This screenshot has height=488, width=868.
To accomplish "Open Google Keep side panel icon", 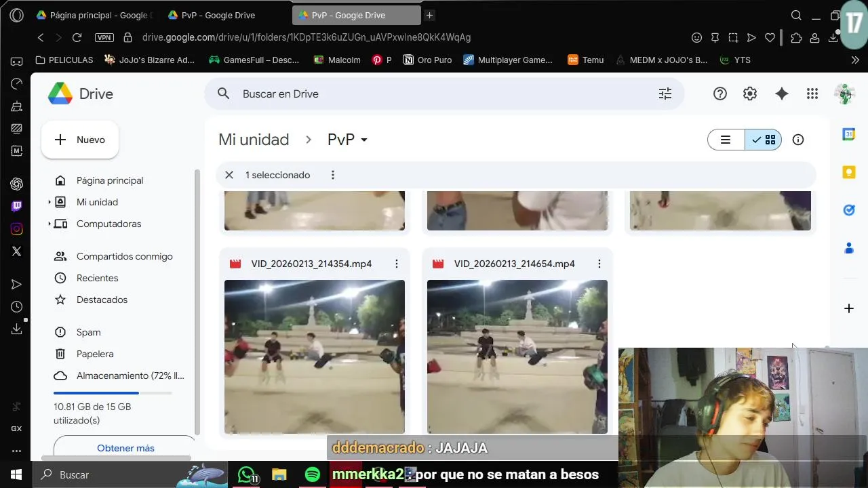I will tap(848, 172).
